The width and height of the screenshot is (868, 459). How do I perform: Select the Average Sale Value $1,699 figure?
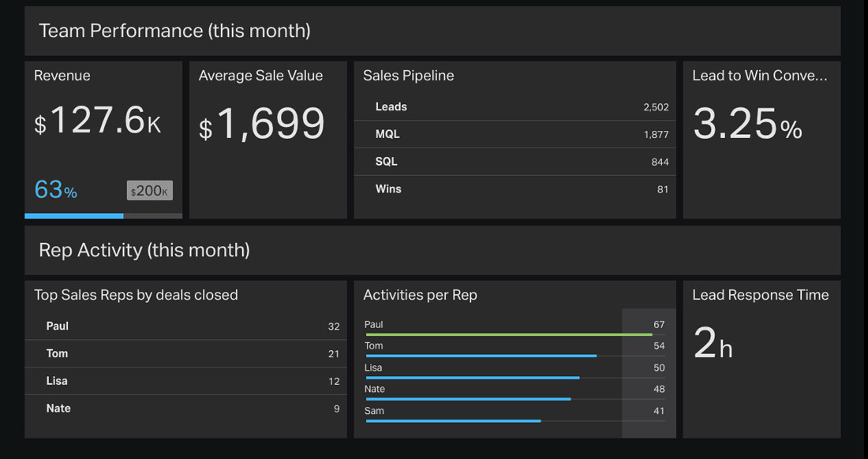pos(261,125)
